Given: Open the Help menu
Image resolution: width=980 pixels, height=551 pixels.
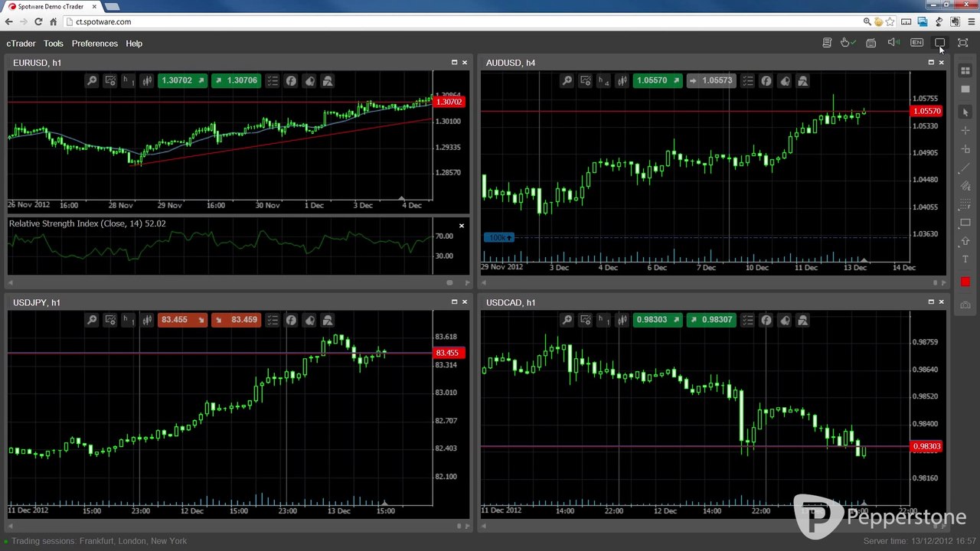Looking at the screenshot, I should click(x=134, y=44).
